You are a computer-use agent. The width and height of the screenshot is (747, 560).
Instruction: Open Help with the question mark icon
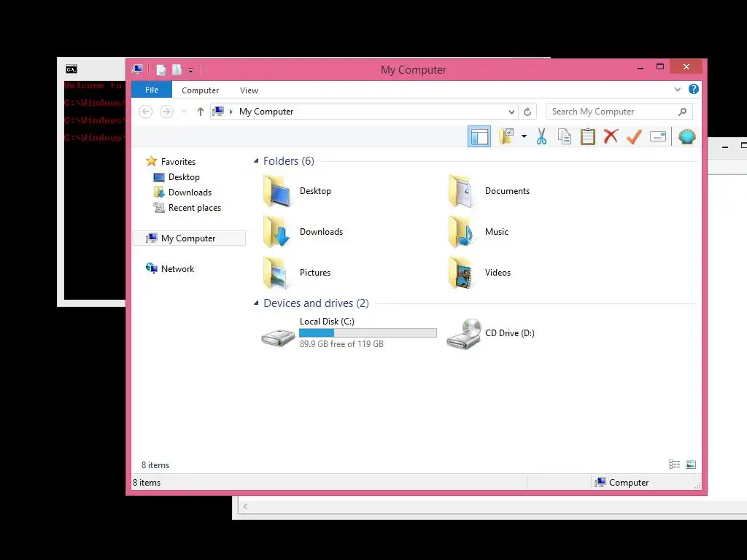tap(694, 89)
